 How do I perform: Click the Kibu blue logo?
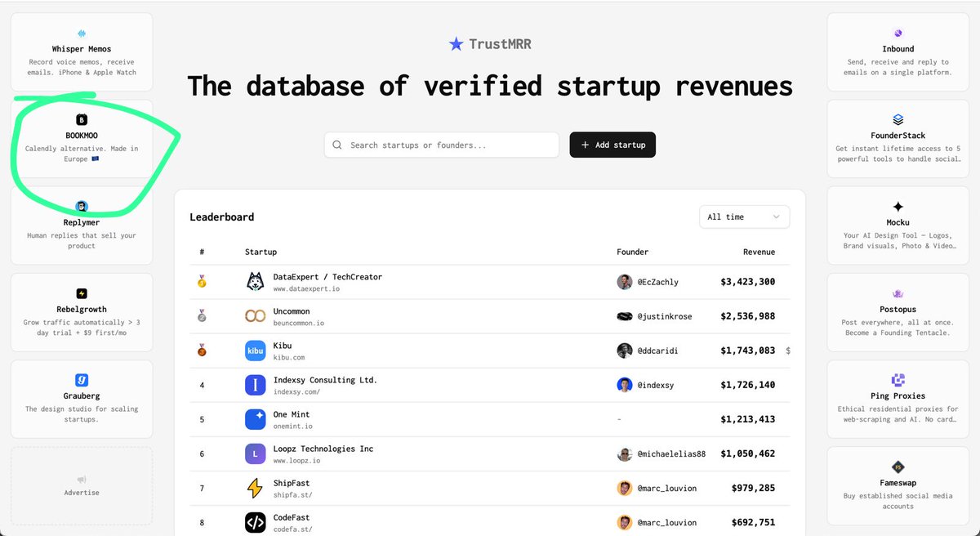(255, 351)
